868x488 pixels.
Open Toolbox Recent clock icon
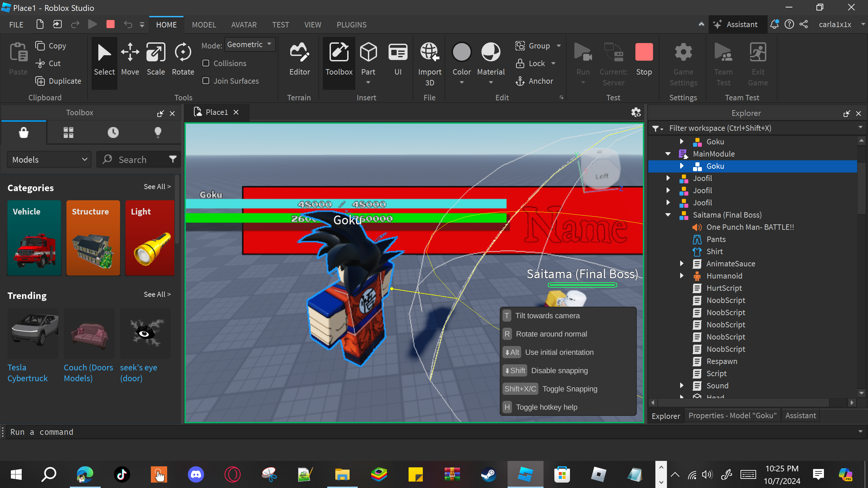pos(113,133)
